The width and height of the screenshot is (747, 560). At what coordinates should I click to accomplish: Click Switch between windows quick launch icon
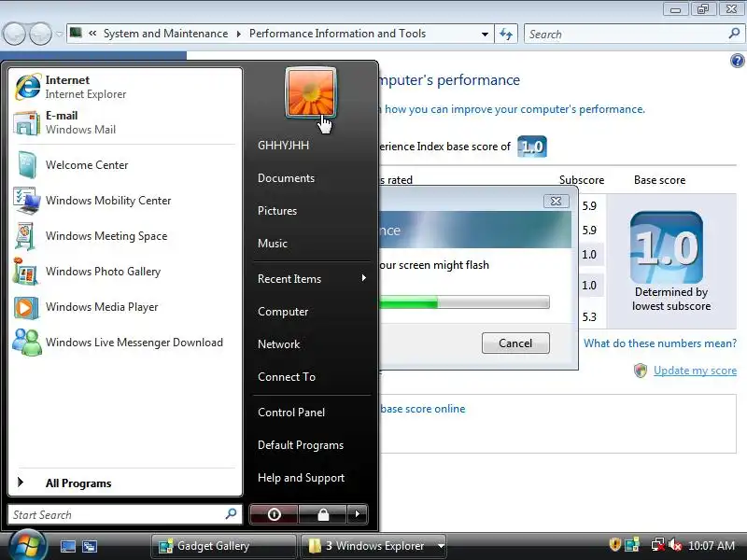(x=90, y=546)
